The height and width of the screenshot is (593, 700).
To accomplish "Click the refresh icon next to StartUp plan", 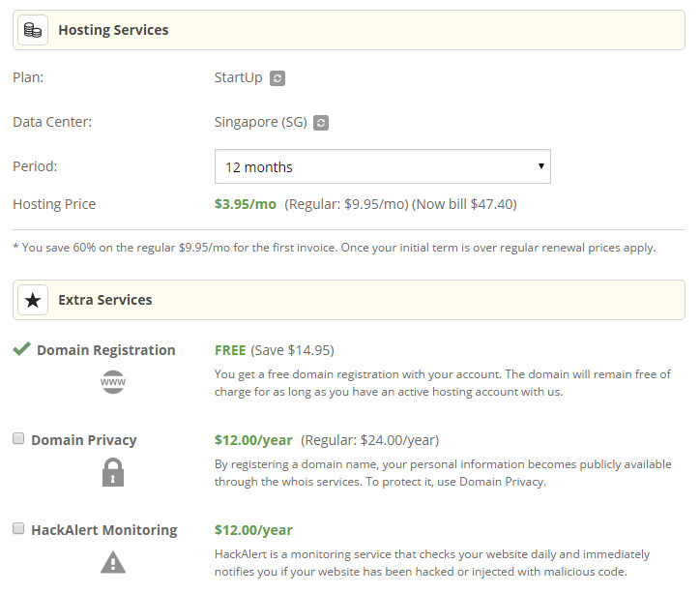I will (277, 78).
